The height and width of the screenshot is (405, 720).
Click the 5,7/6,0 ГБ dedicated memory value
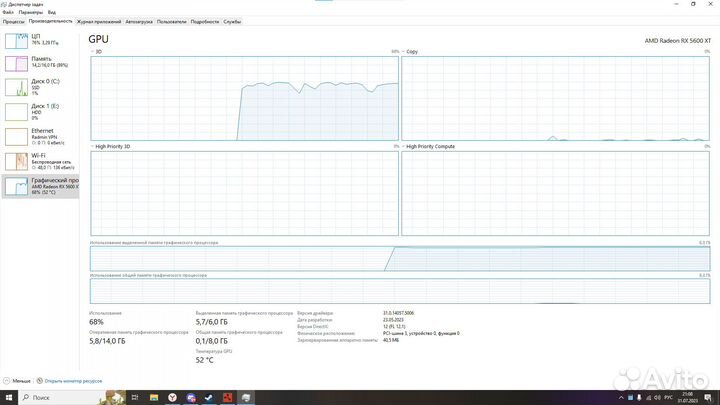(212, 322)
